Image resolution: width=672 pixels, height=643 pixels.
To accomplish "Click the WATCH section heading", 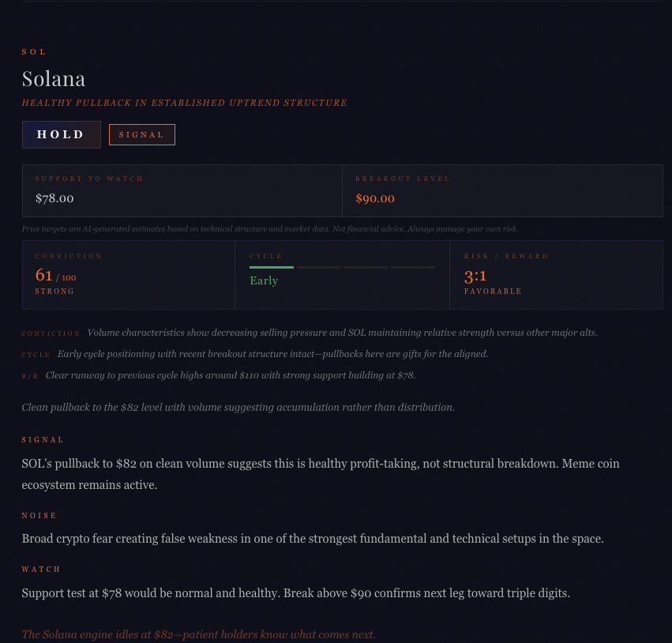I will pos(41,570).
